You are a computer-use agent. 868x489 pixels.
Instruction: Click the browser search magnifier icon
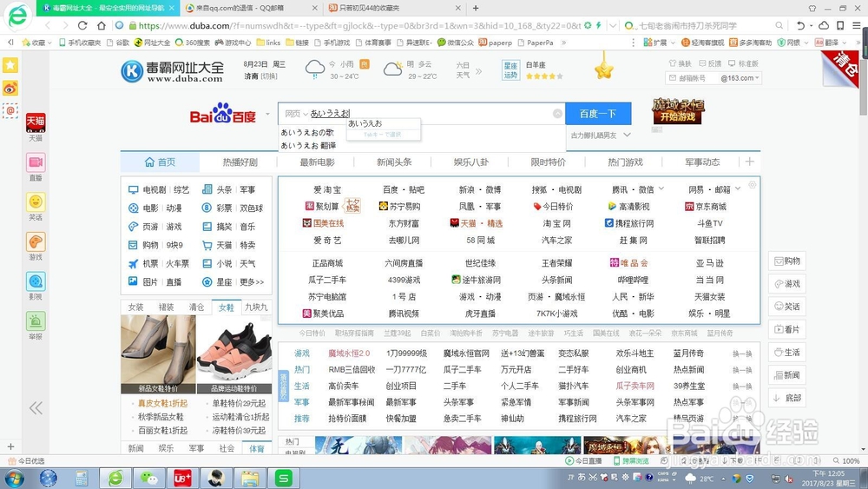pyautogui.click(x=779, y=25)
